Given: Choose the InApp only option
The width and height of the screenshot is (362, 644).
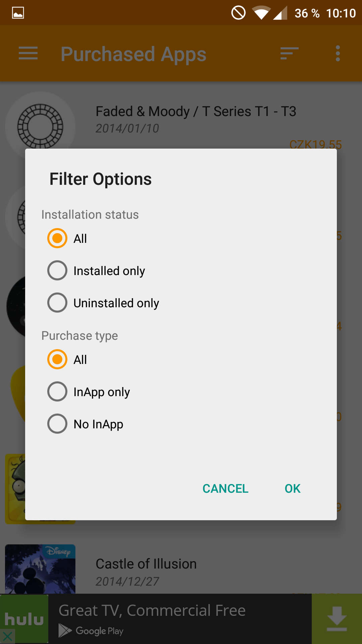Looking at the screenshot, I should coord(57,392).
